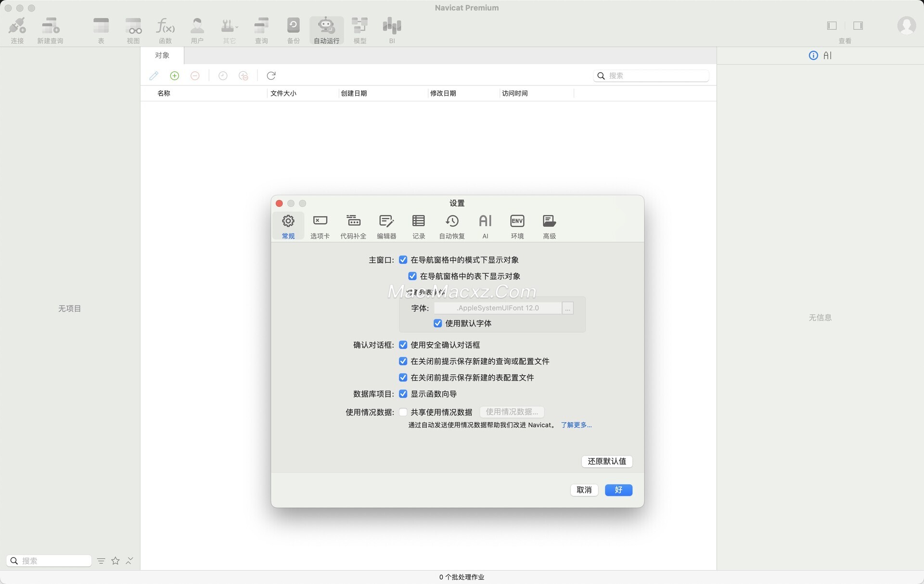
Task: Click the 使用情况数据... button
Action: [512, 412]
